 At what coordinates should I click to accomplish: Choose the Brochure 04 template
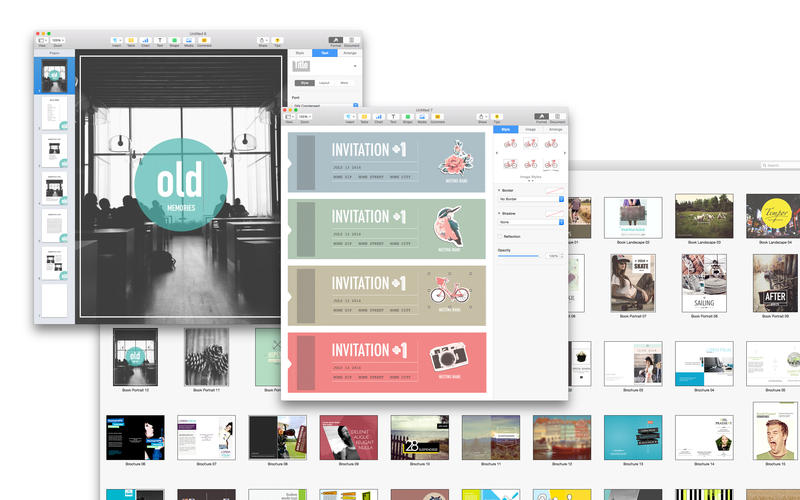[x=704, y=364]
